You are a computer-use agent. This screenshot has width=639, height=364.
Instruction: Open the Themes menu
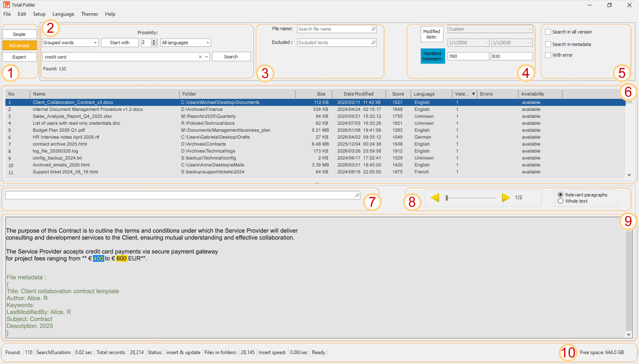pyautogui.click(x=89, y=14)
